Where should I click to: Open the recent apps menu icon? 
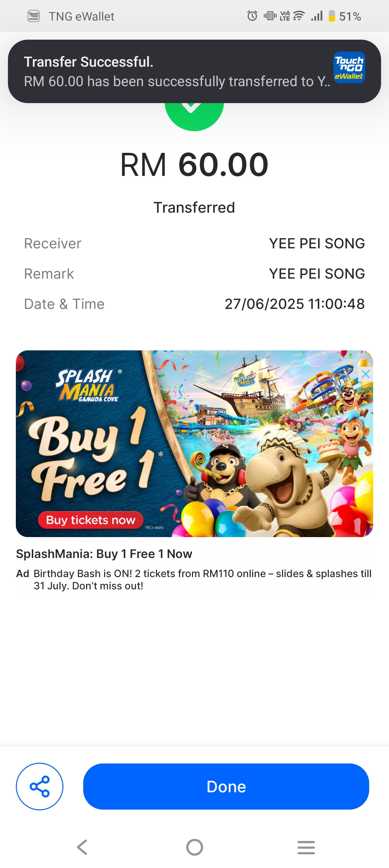click(x=306, y=847)
